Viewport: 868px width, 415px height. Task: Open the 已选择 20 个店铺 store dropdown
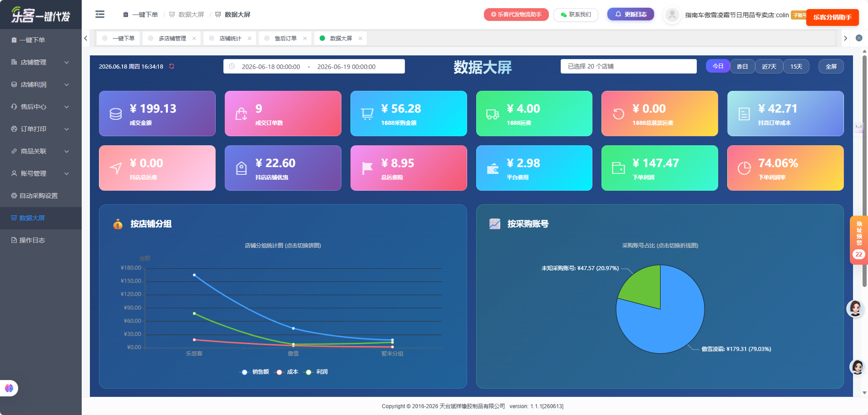628,66
